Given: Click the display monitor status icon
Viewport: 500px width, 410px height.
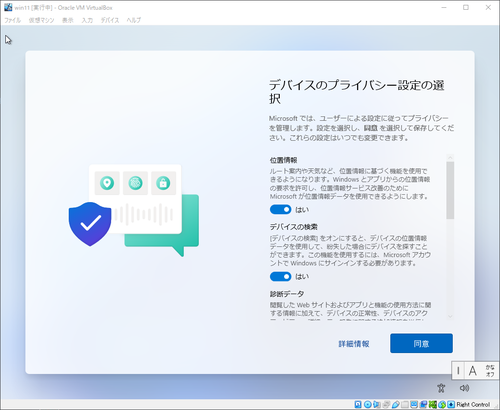Looking at the screenshot, I should (414, 405).
